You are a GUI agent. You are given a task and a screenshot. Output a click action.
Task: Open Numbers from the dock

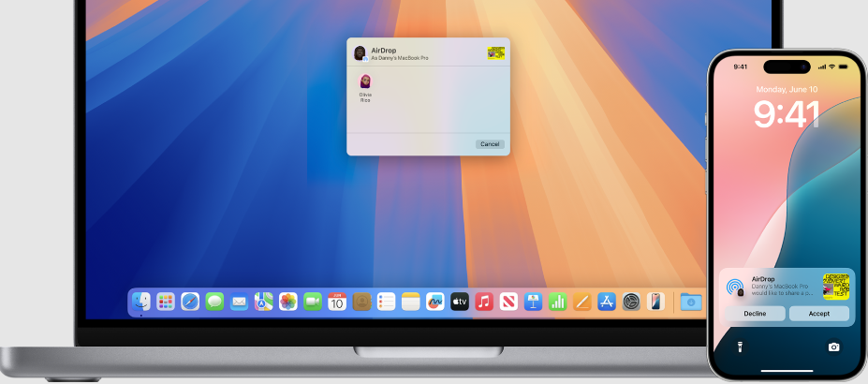point(557,302)
